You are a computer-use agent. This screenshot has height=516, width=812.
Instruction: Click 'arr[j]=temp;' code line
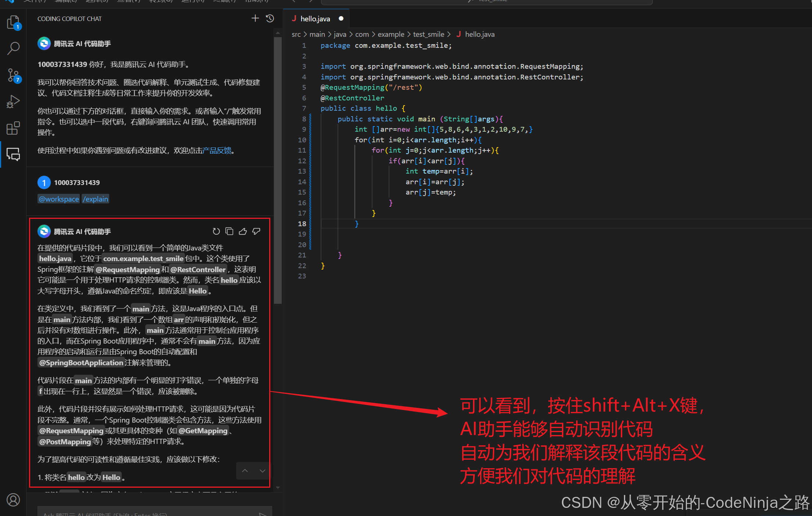[431, 192]
